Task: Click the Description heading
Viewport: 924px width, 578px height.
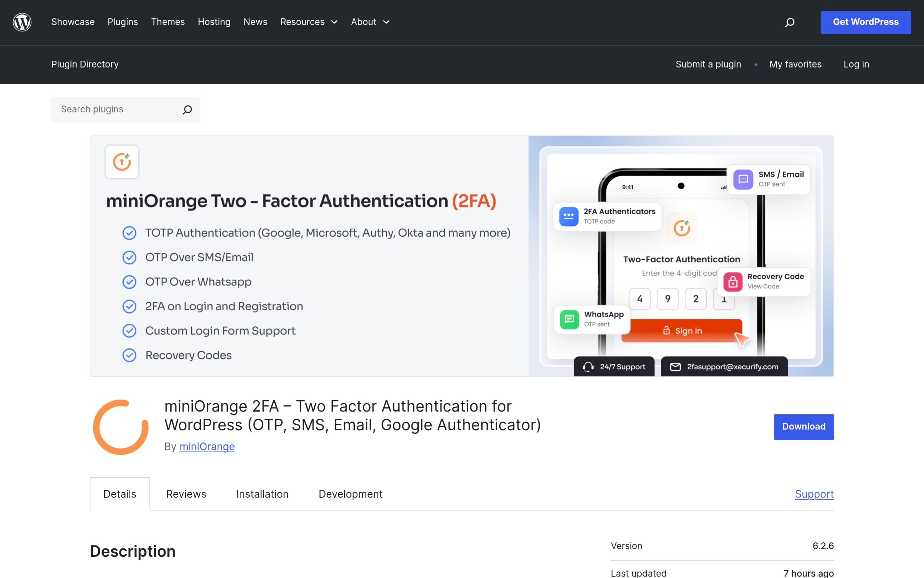Action: coord(132,551)
